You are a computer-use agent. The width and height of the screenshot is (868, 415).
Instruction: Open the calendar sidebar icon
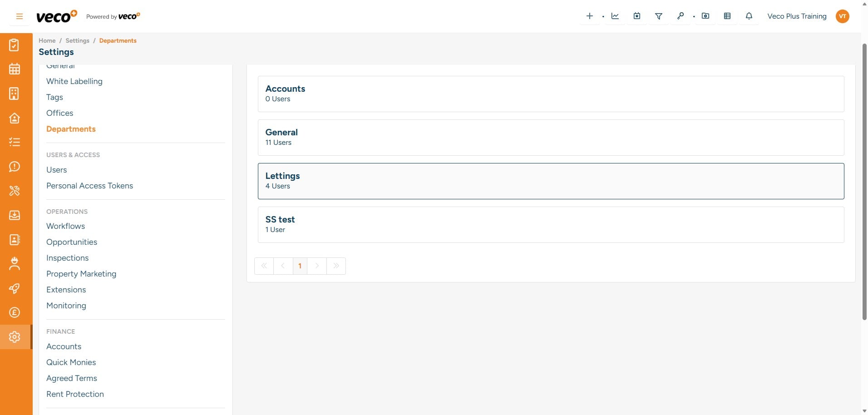(x=15, y=69)
